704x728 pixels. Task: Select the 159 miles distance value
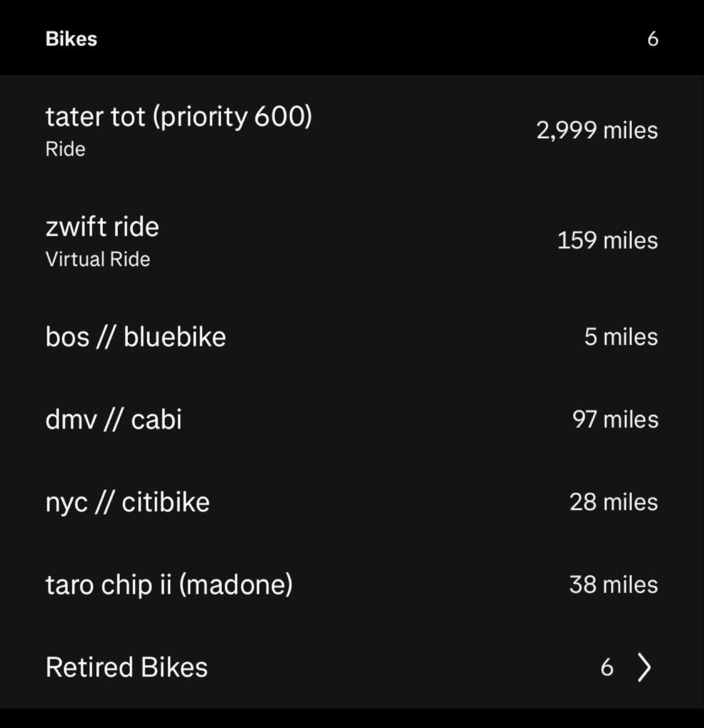pos(607,240)
